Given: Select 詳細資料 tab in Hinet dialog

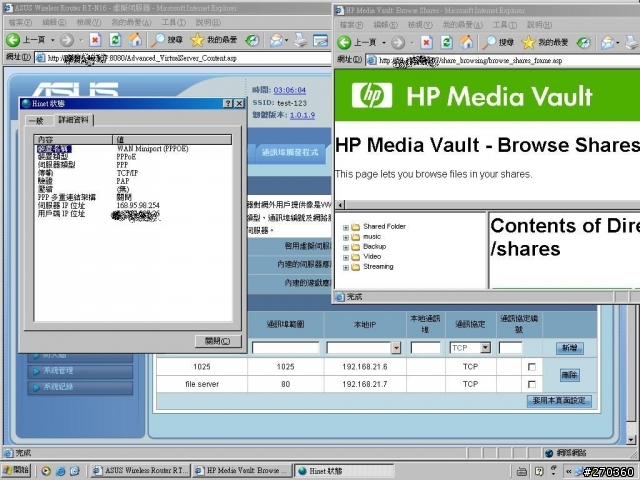Looking at the screenshot, I should click(73, 120).
